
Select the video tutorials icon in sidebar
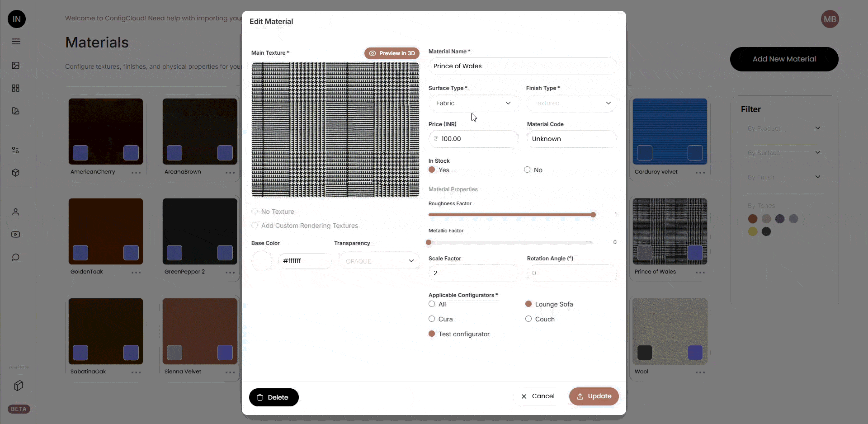16,235
